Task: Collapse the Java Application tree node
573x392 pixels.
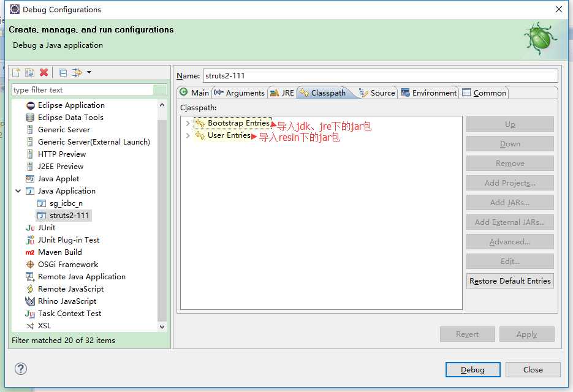Action: 18,191
